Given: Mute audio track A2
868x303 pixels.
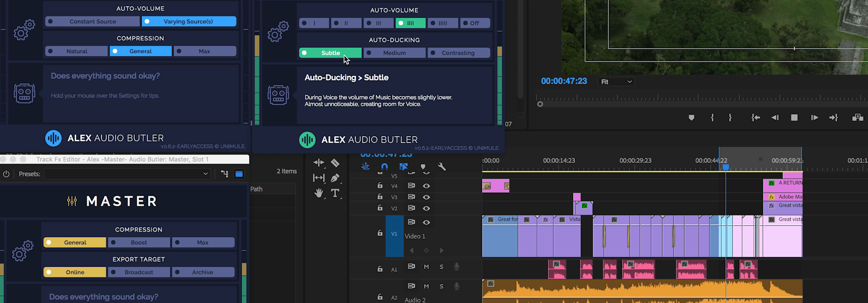Looking at the screenshot, I should (x=426, y=286).
